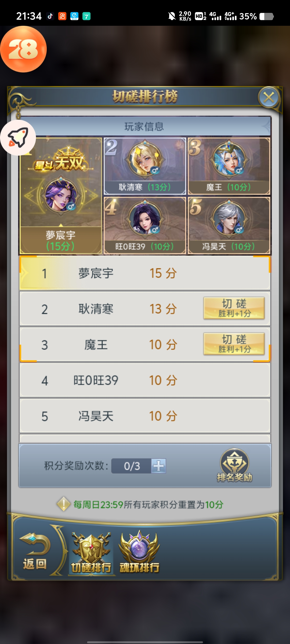
Task: Select rank 4 row 旺0旺39
Action: click(145, 380)
